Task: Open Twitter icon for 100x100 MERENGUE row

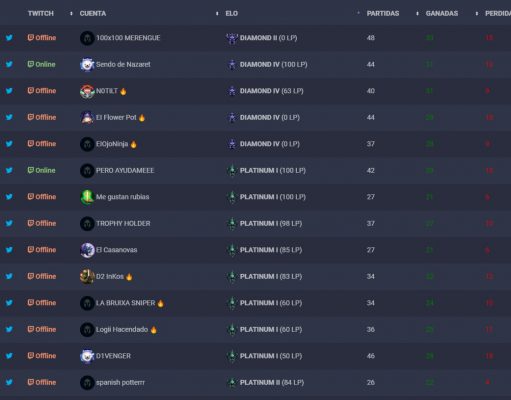Action: (x=9, y=38)
